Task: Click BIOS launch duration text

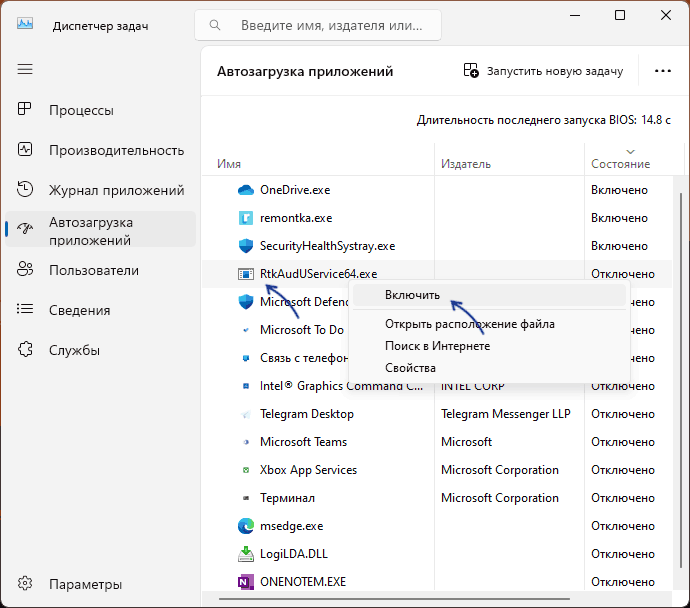Action: (x=543, y=120)
